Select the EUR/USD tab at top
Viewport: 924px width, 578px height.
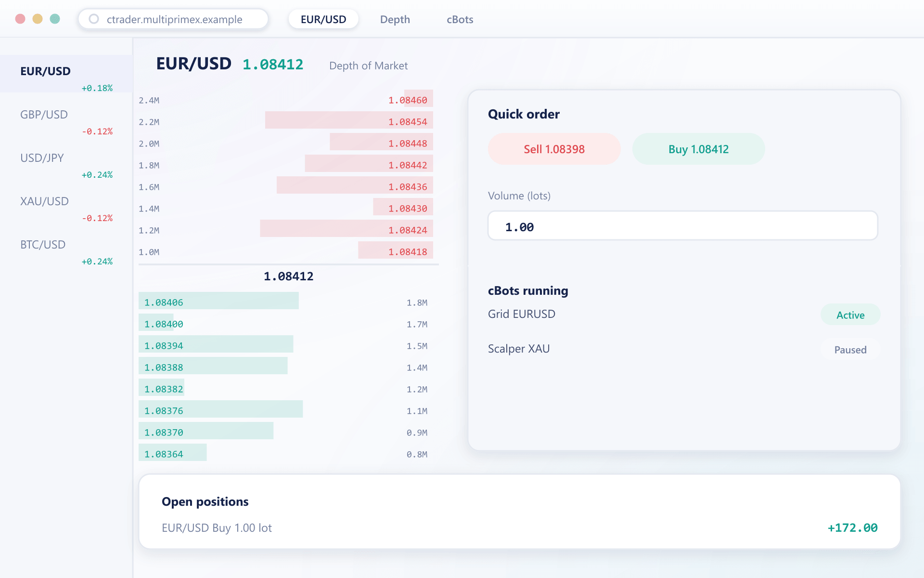click(x=323, y=19)
